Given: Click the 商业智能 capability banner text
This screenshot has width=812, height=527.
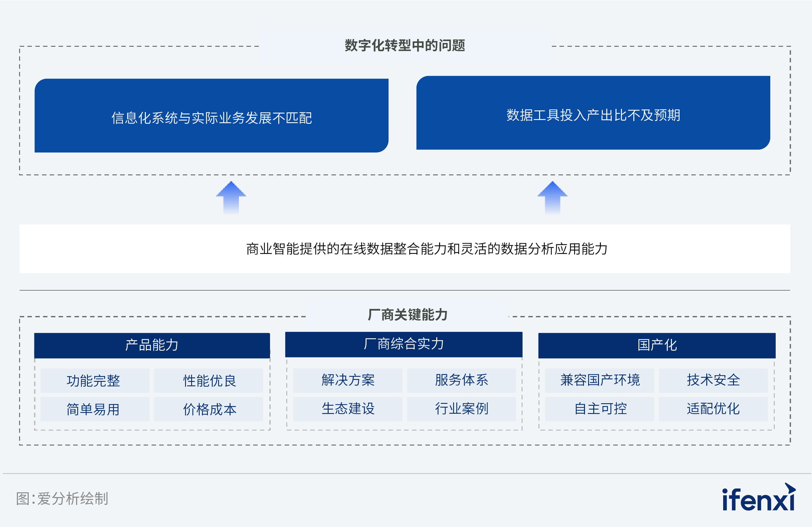Looking at the screenshot, I should click(426, 249).
